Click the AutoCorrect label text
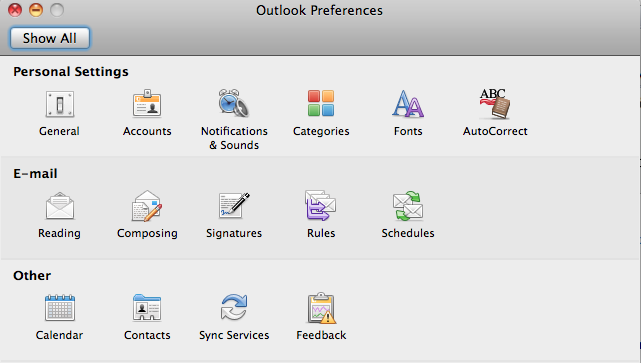This screenshot has width=641, height=363. click(x=495, y=131)
